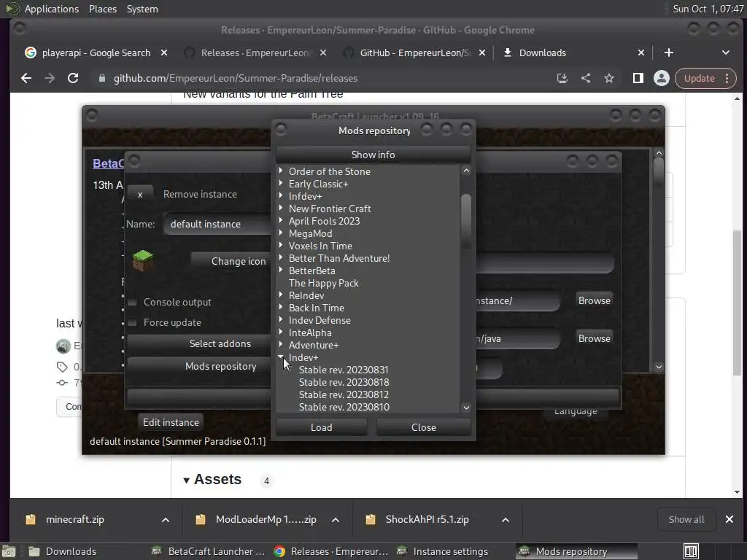The image size is (747, 560).
Task: Click Close in Mods repository
Action: pyautogui.click(x=424, y=427)
